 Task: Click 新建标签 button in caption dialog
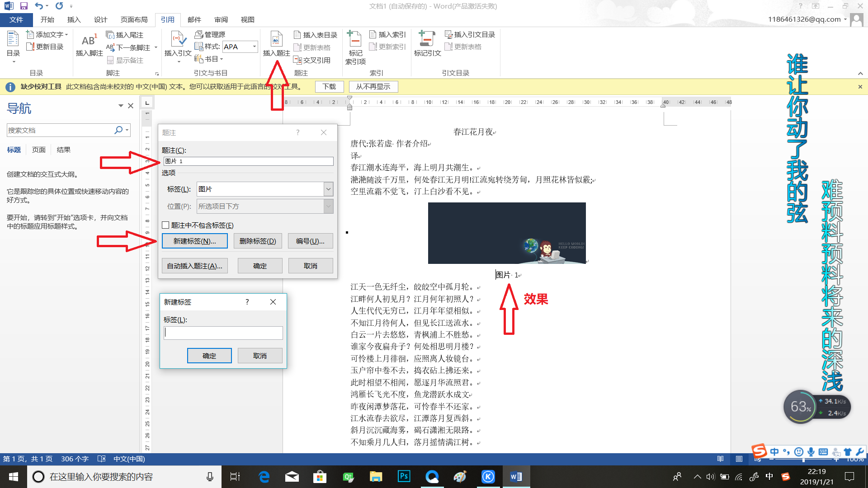(195, 241)
